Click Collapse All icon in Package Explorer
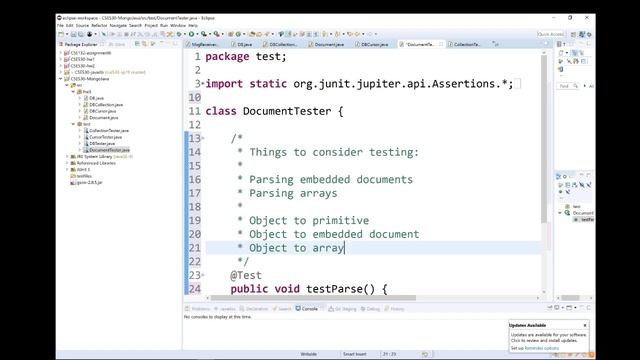The width and height of the screenshot is (640, 360). point(137,44)
